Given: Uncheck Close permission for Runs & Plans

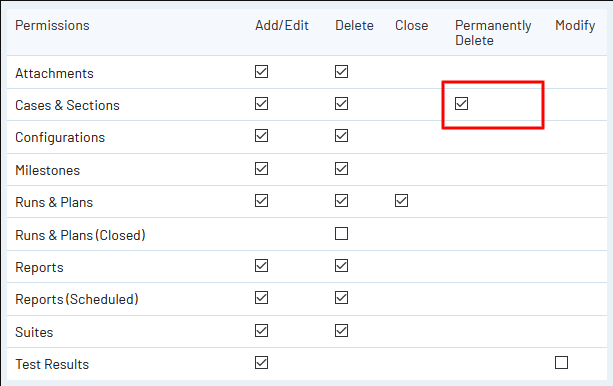Looking at the screenshot, I should 401,201.
